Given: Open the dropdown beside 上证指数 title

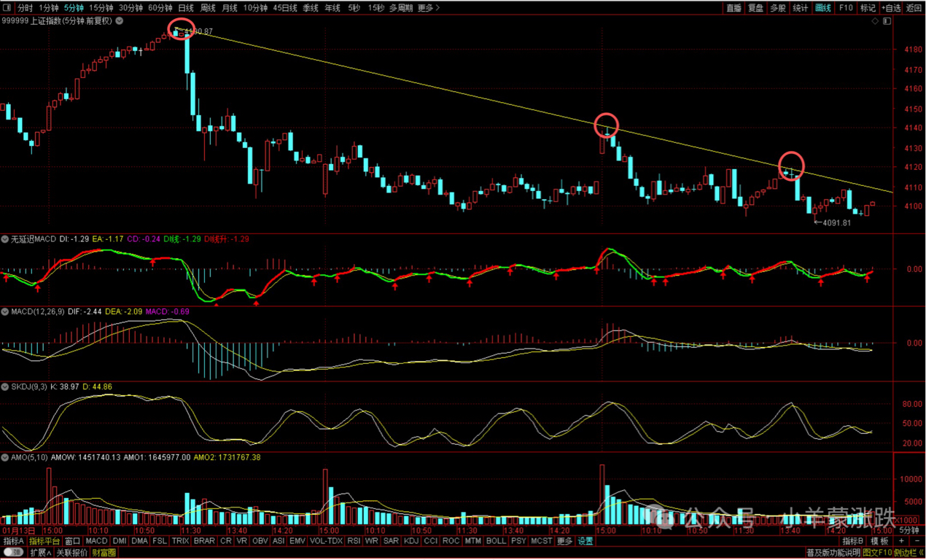Looking at the screenshot, I should [120, 21].
